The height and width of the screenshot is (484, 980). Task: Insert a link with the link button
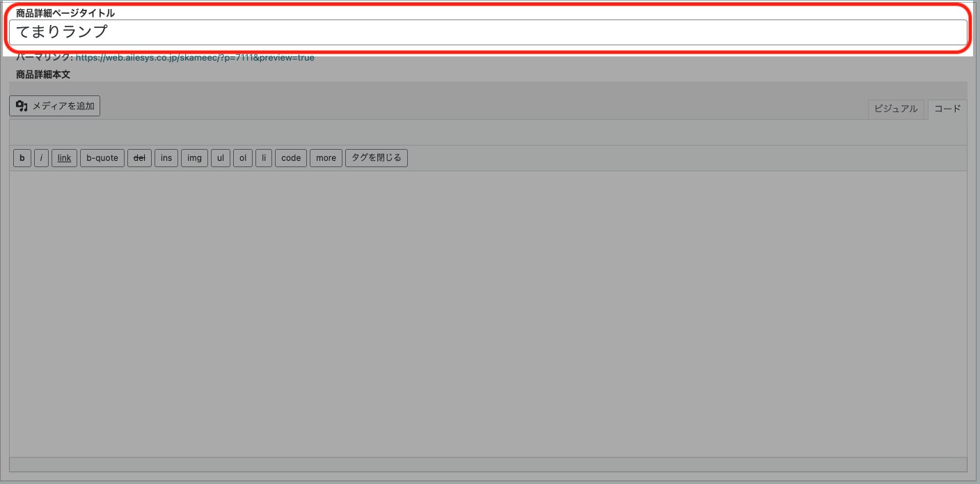[64, 158]
